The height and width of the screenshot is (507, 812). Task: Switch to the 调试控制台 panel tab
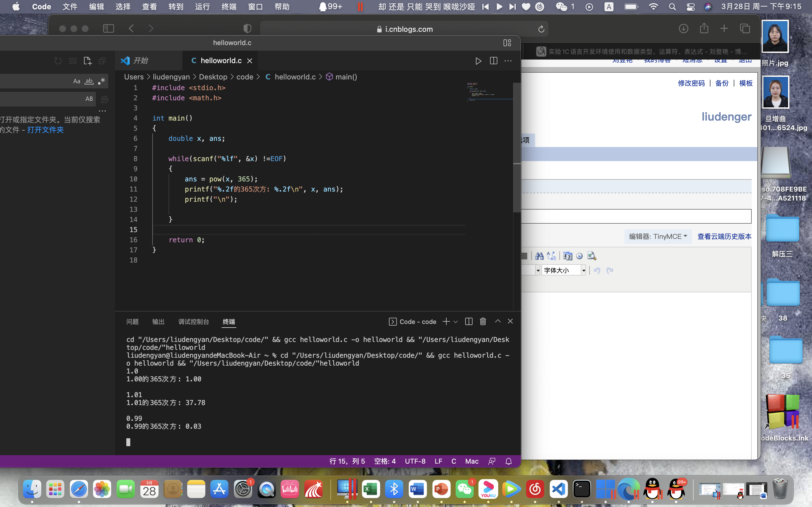[x=194, y=322]
